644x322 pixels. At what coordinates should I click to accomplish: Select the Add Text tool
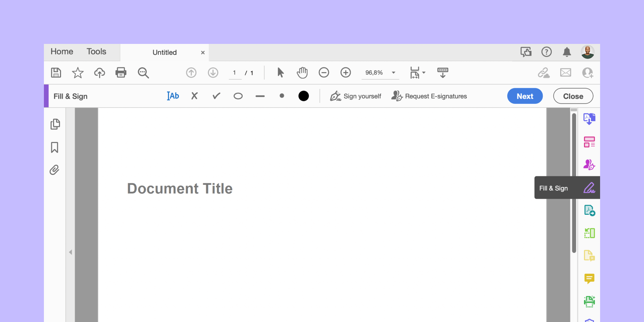click(x=173, y=96)
